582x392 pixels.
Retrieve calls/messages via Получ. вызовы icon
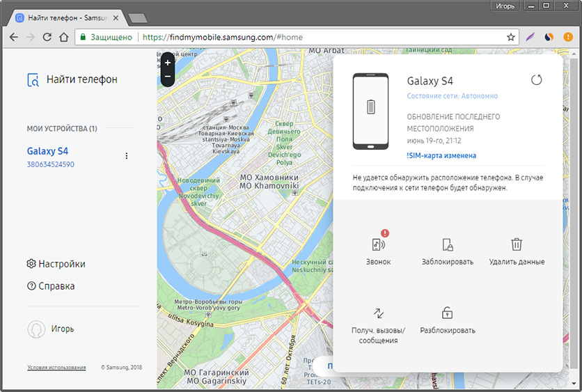point(378,313)
